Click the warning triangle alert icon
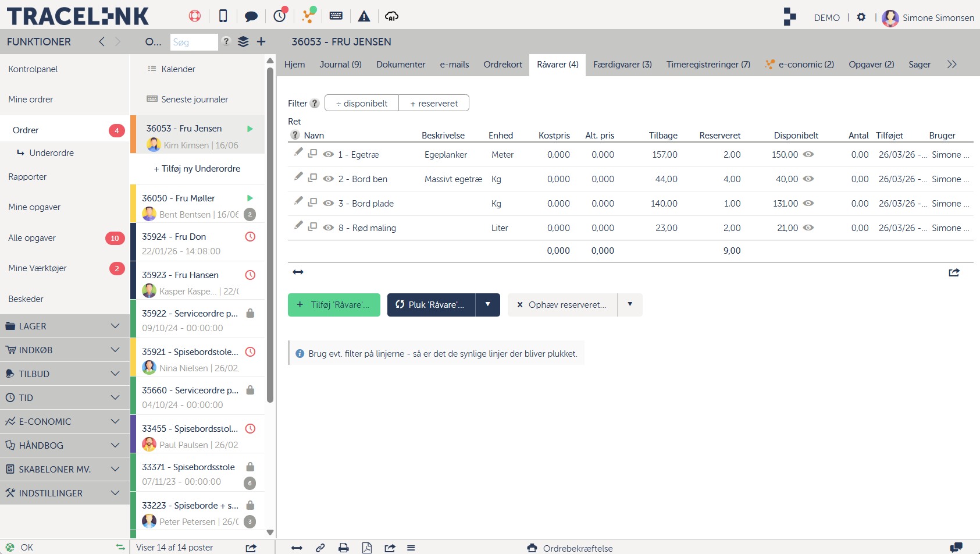Viewport: 980px width, 554px height. pyautogui.click(x=364, y=16)
